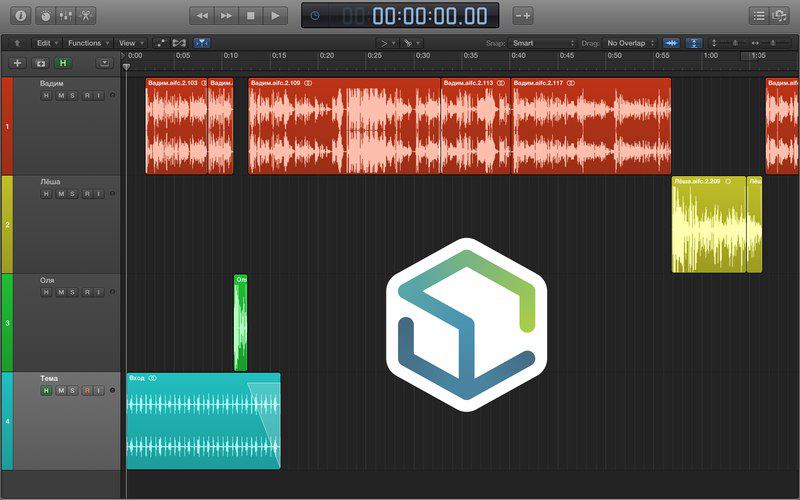Viewport: 800px width, 500px height.
Task: Toggle Hide (H) on the Оля track
Action: [46, 292]
